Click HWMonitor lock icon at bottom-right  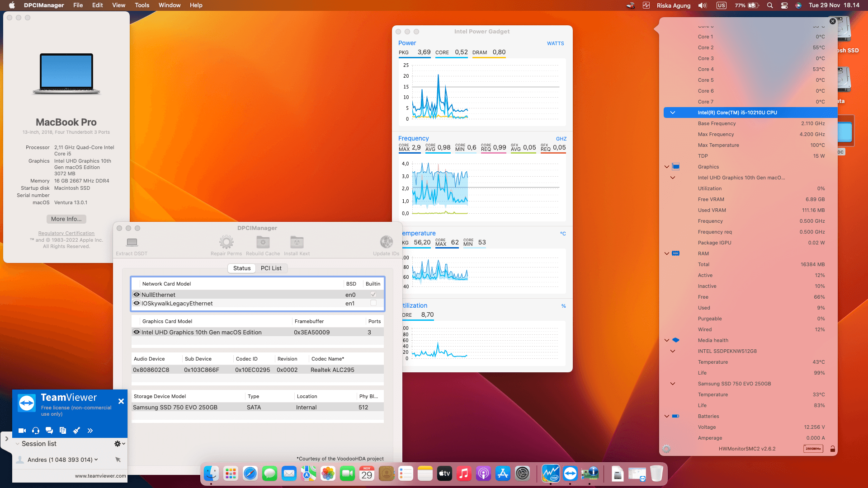click(x=832, y=449)
